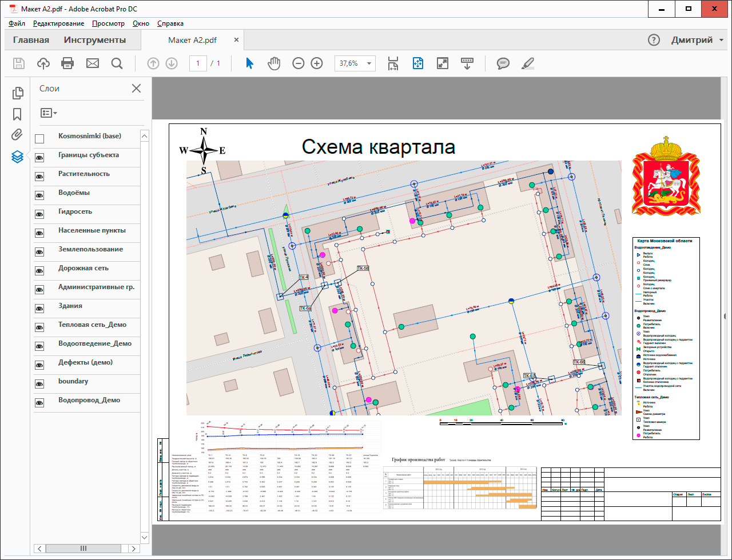The height and width of the screenshot is (560, 732).
Task: Click the Help question mark button
Action: point(654,40)
